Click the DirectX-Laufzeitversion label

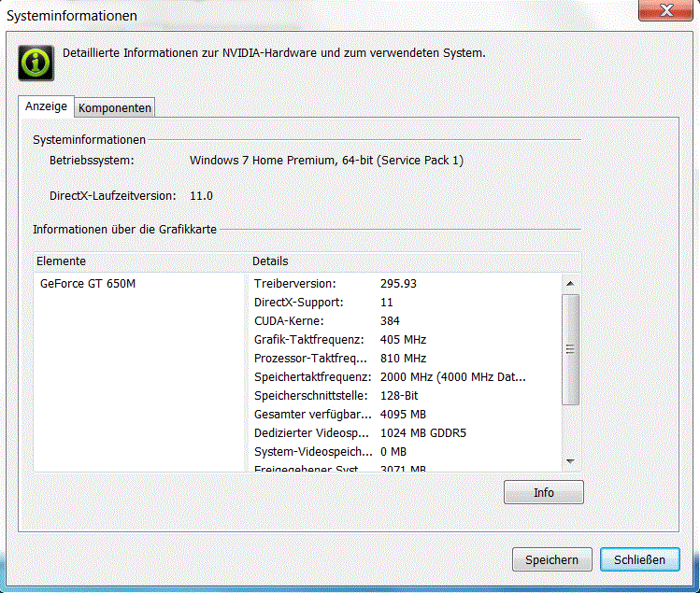pyautogui.click(x=113, y=196)
